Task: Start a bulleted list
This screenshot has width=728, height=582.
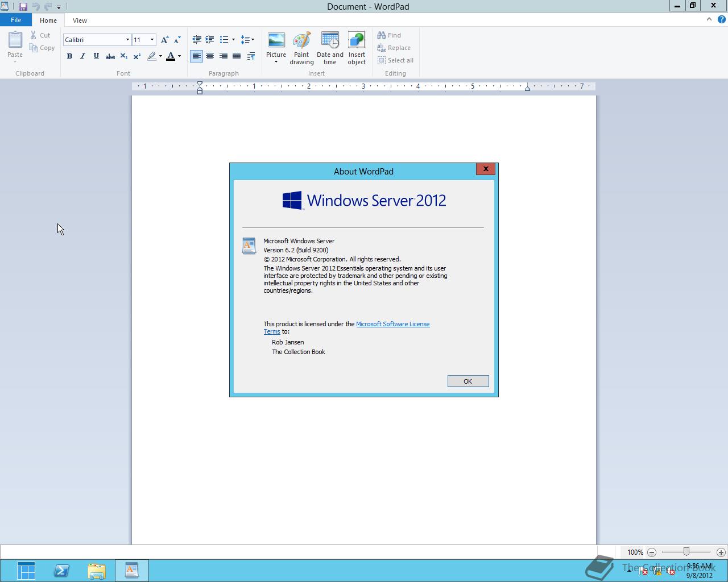Action: (224, 40)
